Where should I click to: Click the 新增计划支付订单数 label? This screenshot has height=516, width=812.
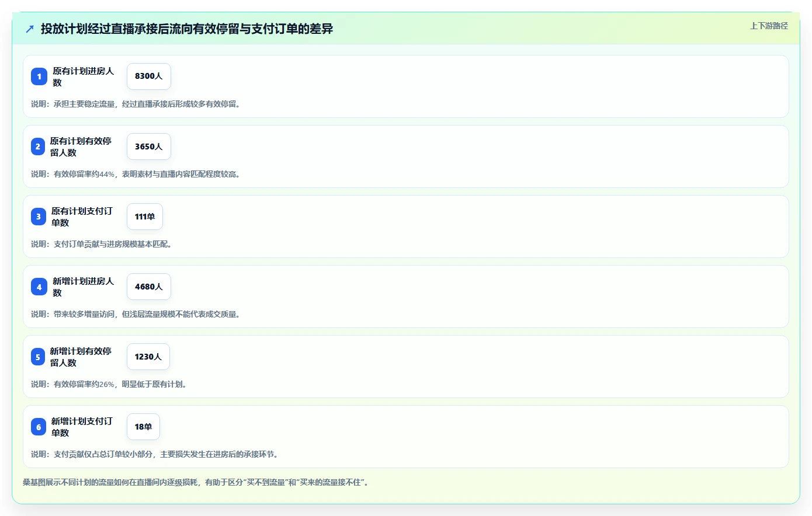(82, 427)
